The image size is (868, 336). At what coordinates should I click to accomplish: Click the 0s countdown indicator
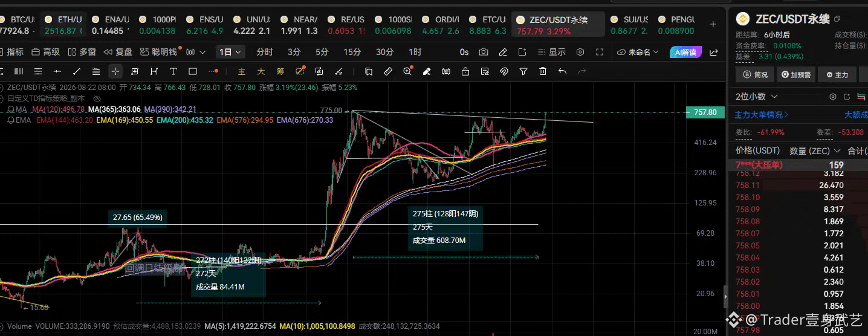(464, 53)
